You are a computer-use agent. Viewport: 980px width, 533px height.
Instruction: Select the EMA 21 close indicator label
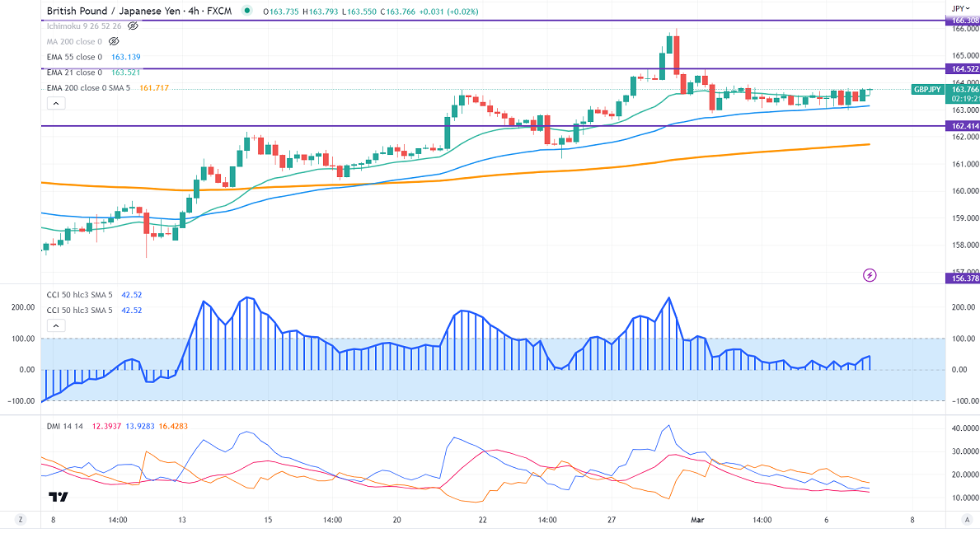click(x=74, y=72)
